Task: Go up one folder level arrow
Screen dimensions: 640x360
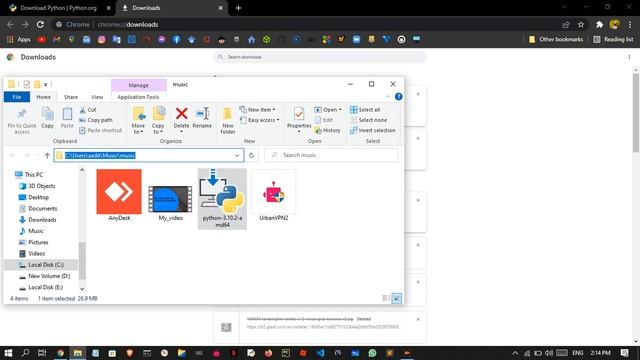Action: pyautogui.click(x=47, y=156)
